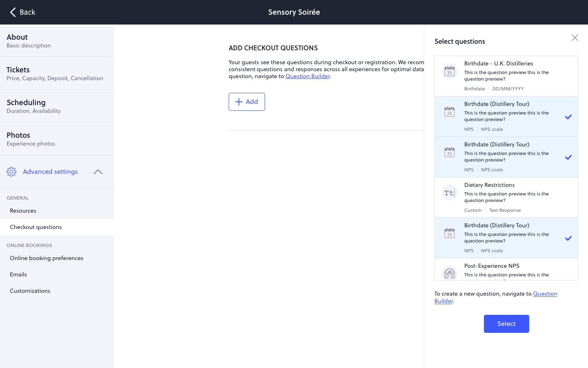The height and width of the screenshot is (368, 588).
Task: Open the Tickets settings section
Action: pos(57,73)
